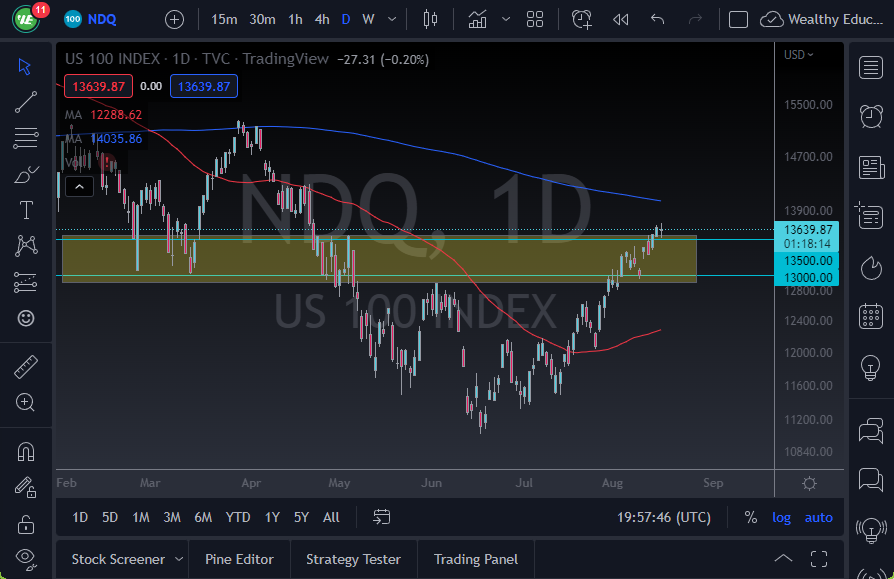Open the timeframe dropdown next to W

391,19
